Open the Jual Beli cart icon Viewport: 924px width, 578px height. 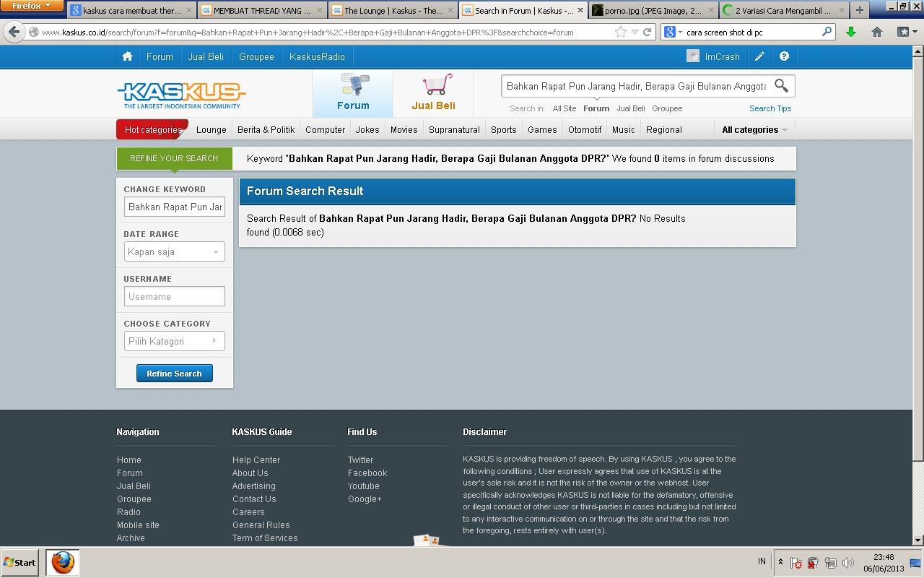tap(437, 85)
